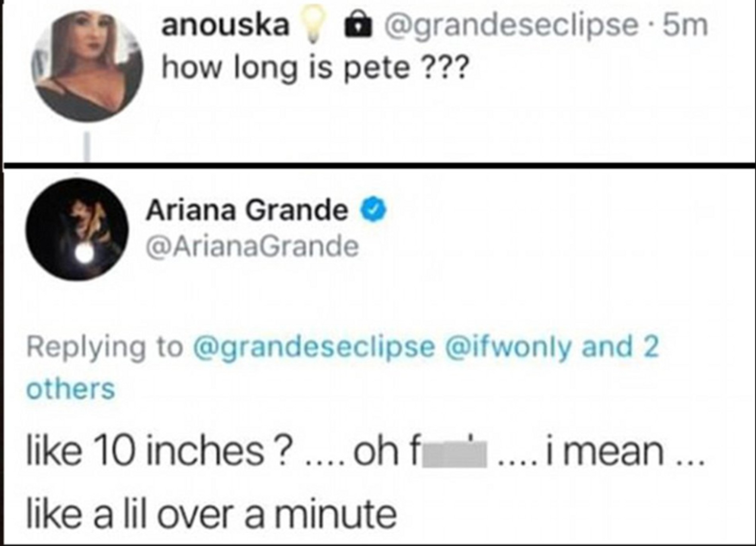Click anouska's profile picture

(87, 66)
